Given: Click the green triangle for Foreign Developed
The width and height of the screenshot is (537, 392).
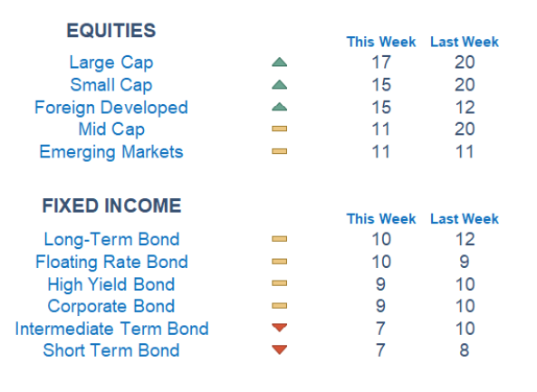Looking at the screenshot, I should click(279, 107).
